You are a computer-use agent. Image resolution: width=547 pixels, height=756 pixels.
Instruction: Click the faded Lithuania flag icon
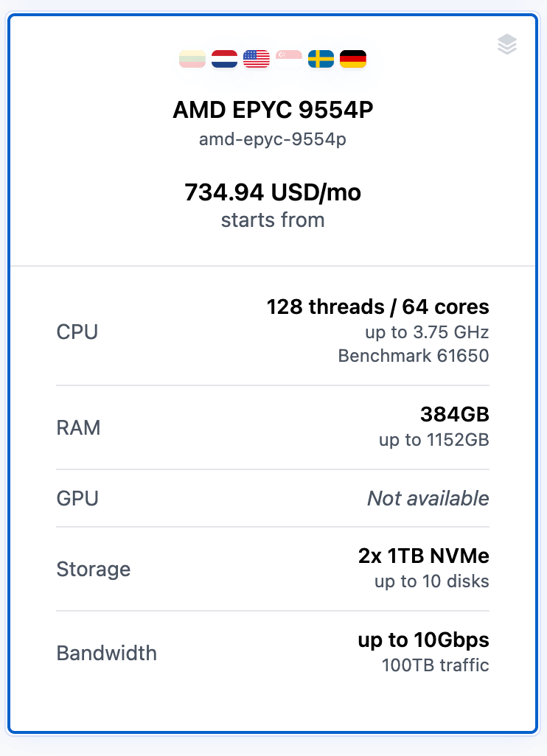[192, 59]
